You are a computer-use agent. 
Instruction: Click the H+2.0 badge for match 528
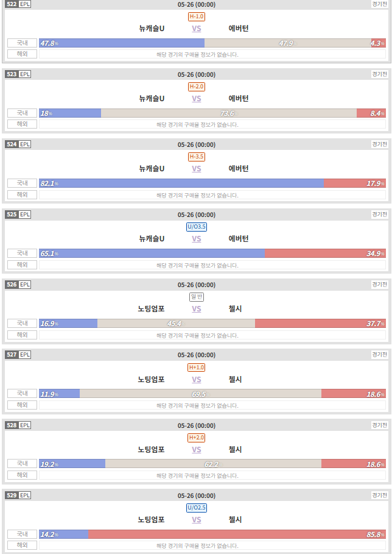tap(197, 438)
